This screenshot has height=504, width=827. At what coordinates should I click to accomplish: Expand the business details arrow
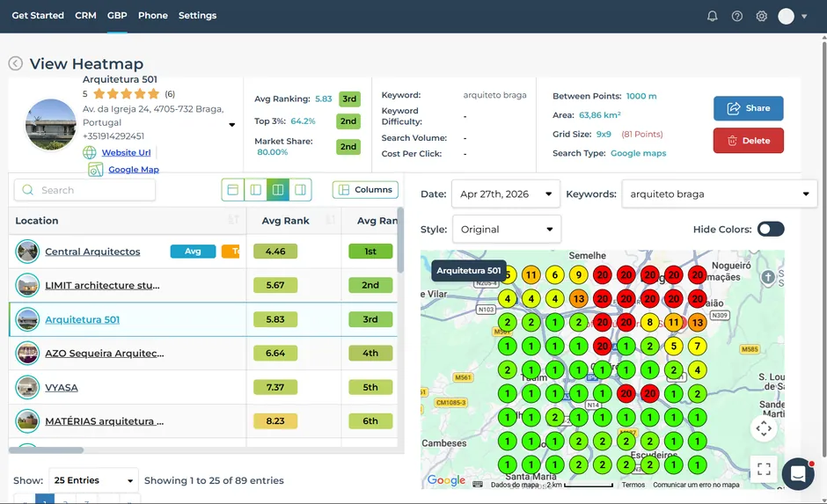[x=231, y=125]
